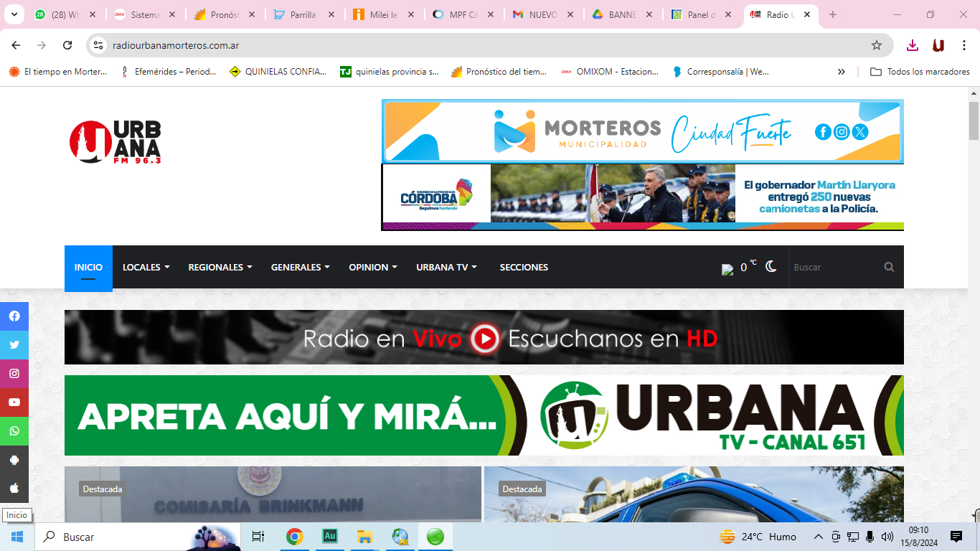Open the Facebook share icon in left sidebar

pyautogui.click(x=14, y=316)
